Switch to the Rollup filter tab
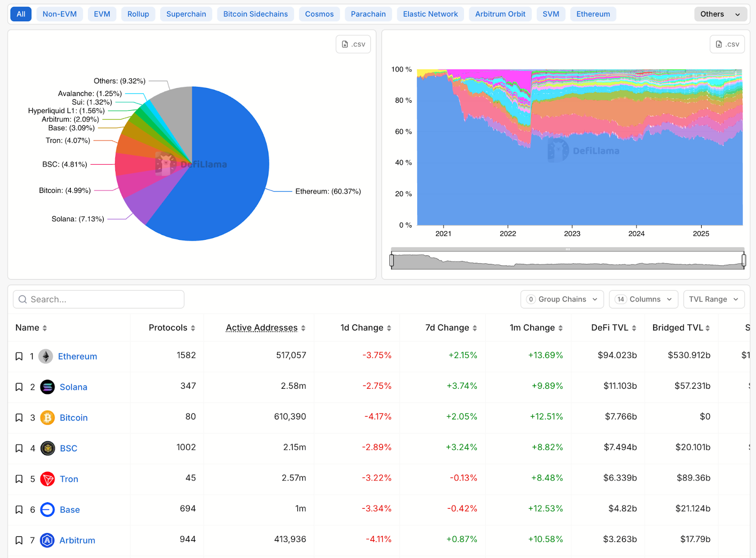756x558 pixels. tap(138, 14)
